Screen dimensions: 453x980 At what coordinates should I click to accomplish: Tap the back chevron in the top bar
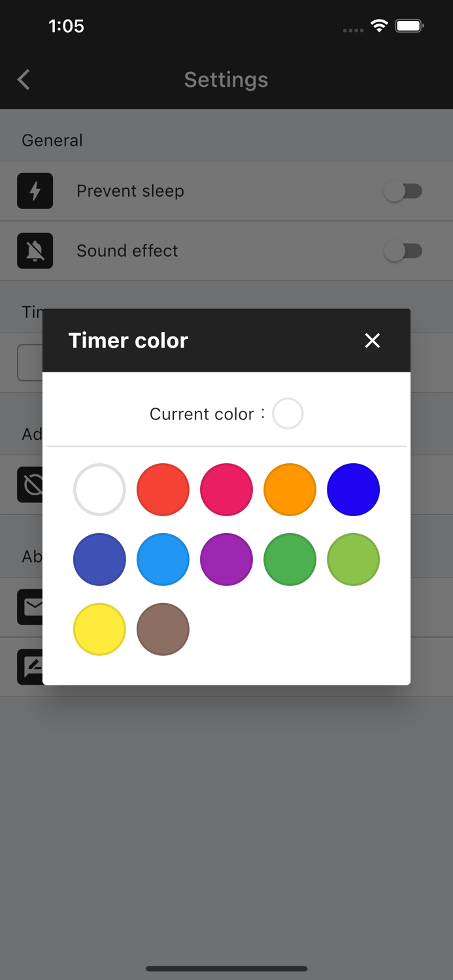24,79
